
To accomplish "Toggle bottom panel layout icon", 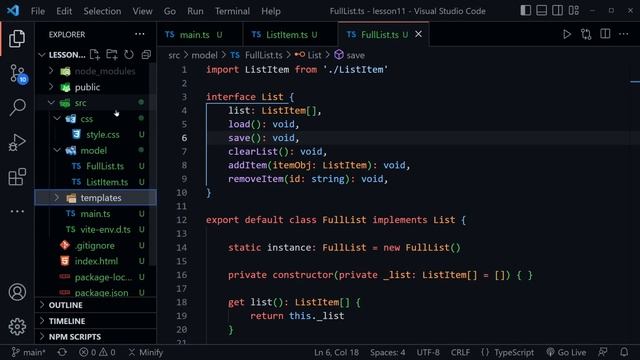I will click(542, 11).
